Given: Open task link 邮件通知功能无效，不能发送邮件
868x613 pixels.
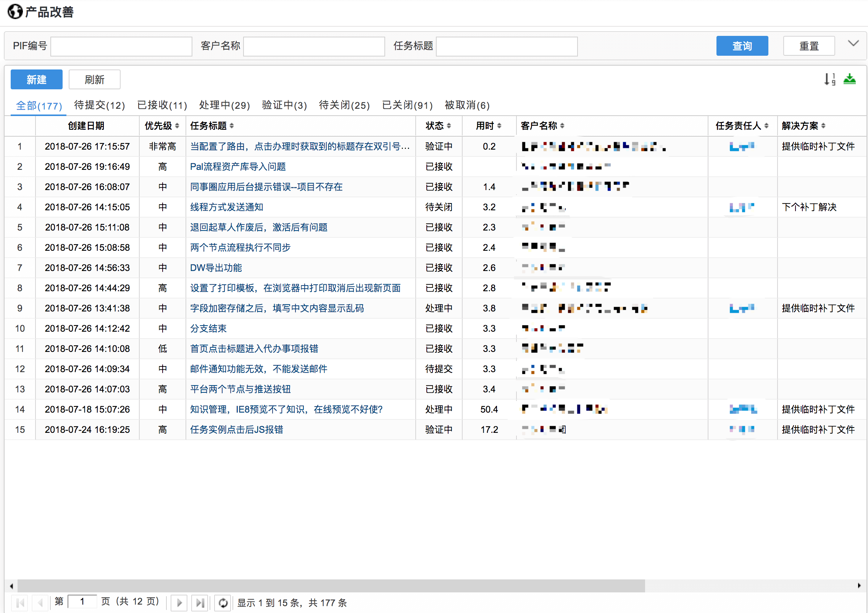Looking at the screenshot, I should pyautogui.click(x=258, y=369).
